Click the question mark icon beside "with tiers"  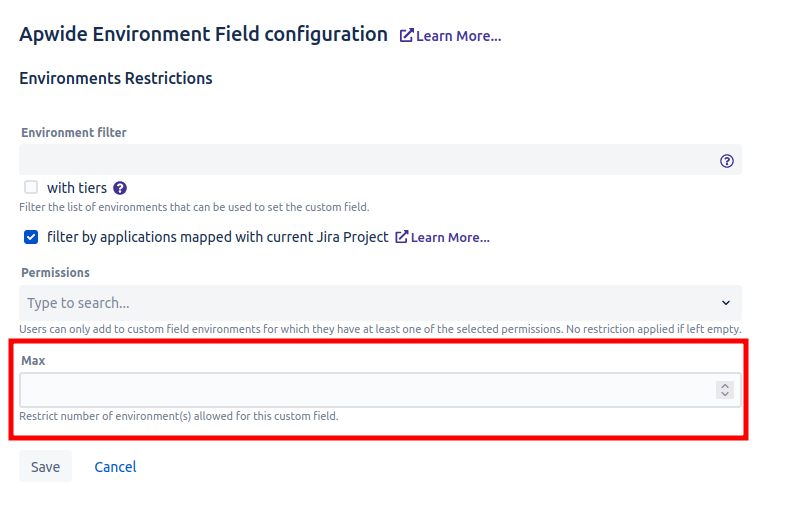click(x=120, y=188)
